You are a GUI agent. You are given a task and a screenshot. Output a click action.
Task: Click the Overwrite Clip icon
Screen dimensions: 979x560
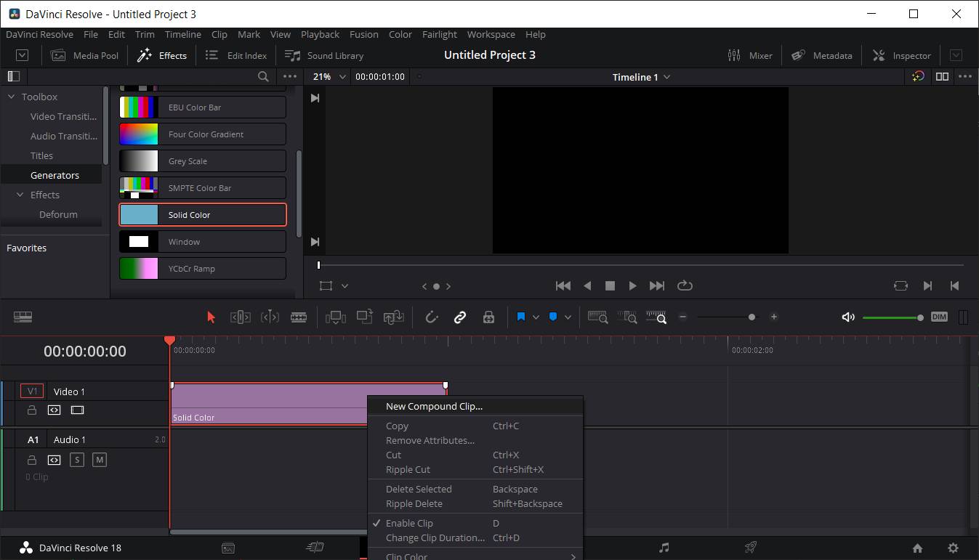tap(365, 317)
